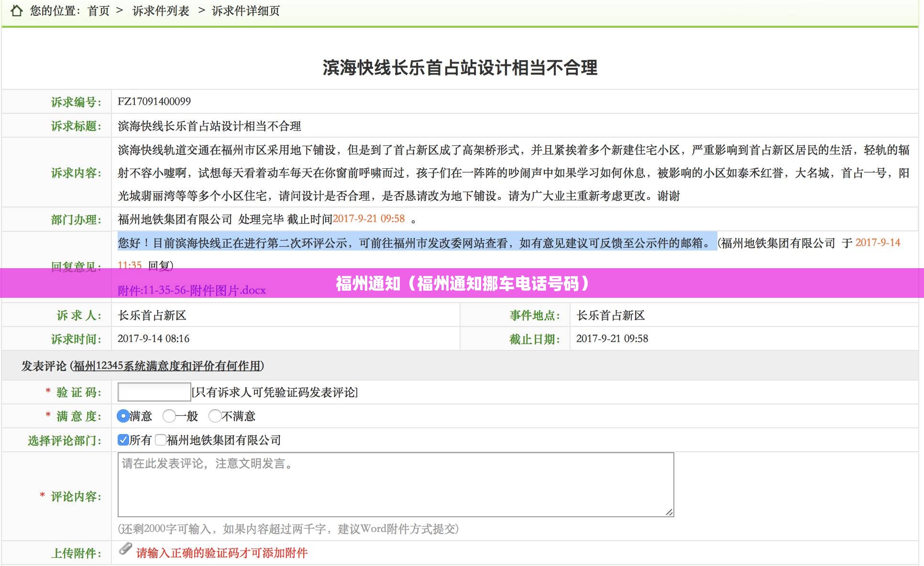Click 诉求件详细页 breadcrumb item
924x566 pixels.
click(x=246, y=11)
